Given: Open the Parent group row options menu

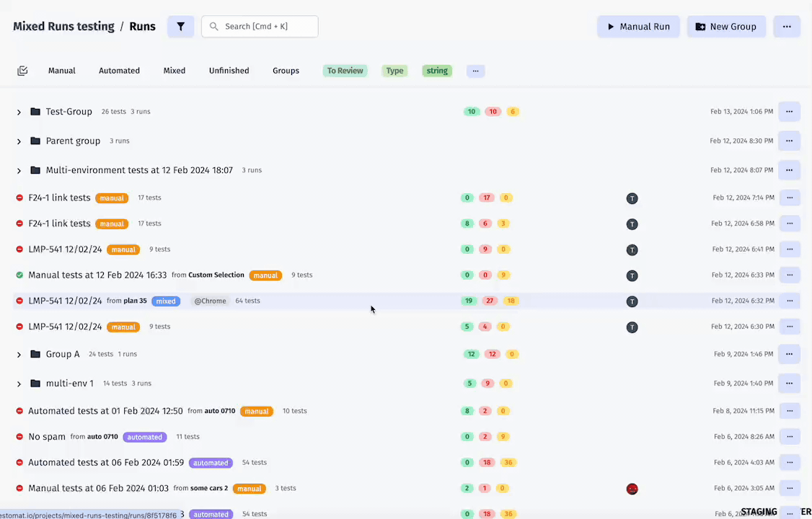Looking at the screenshot, I should pos(789,141).
